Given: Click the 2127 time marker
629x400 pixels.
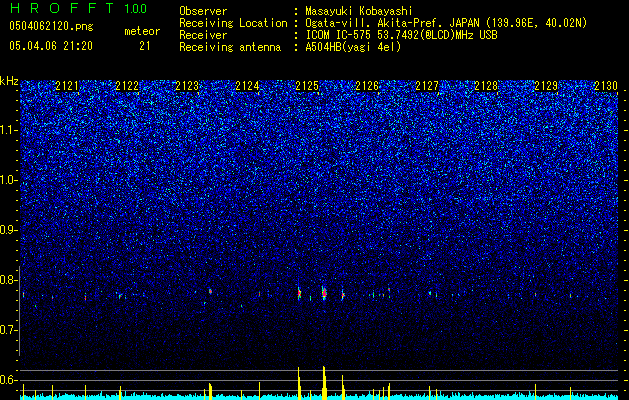Looking at the screenshot, I should pyautogui.click(x=427, y=86).
